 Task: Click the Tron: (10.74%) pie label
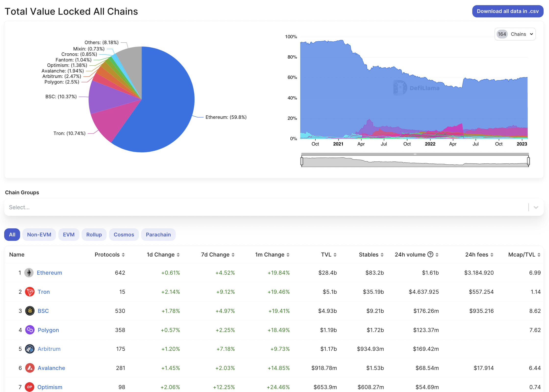click(70, 133)
